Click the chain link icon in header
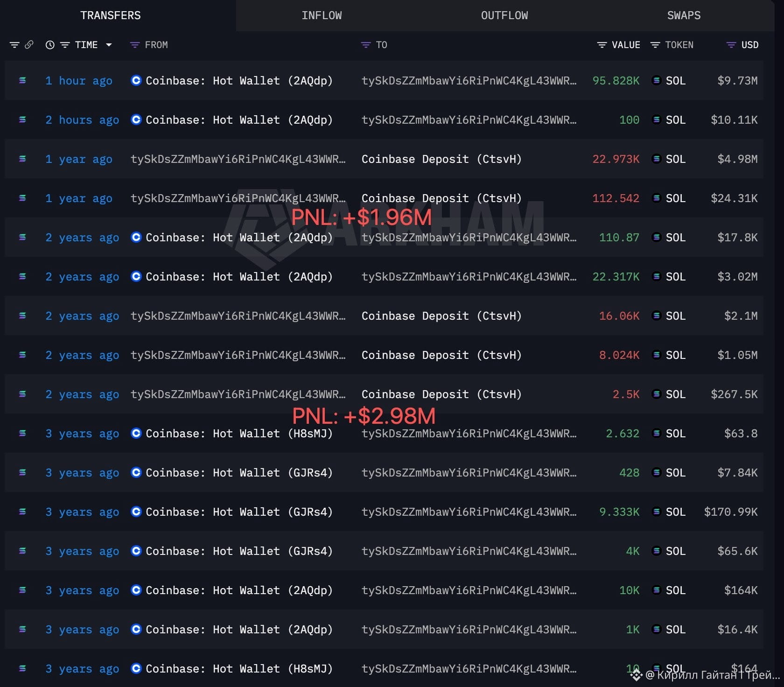Image resolution: width=784 pixels, height=687 pixels. coord(29,45)
